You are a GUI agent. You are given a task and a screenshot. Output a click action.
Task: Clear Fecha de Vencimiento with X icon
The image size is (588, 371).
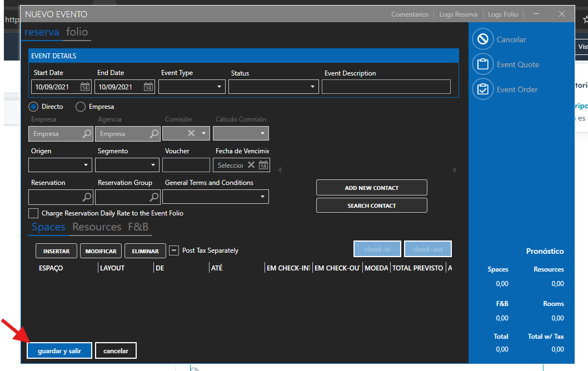coord(251,165)
